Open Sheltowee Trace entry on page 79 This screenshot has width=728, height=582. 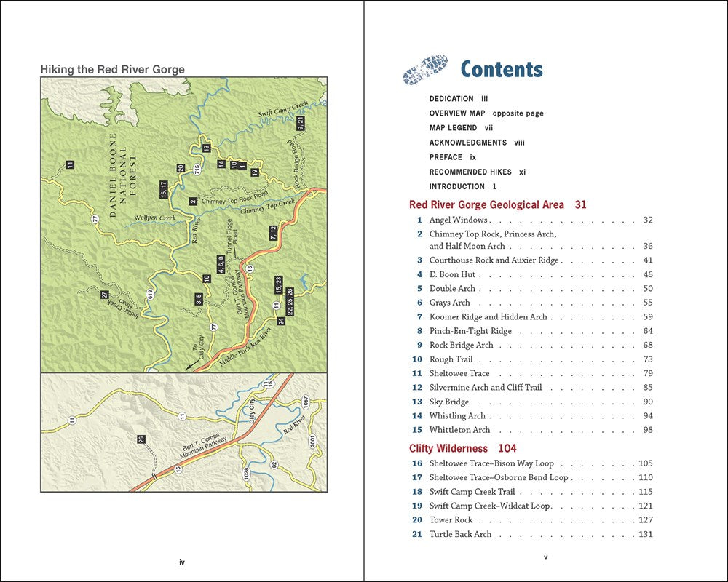tap(532, 374)
